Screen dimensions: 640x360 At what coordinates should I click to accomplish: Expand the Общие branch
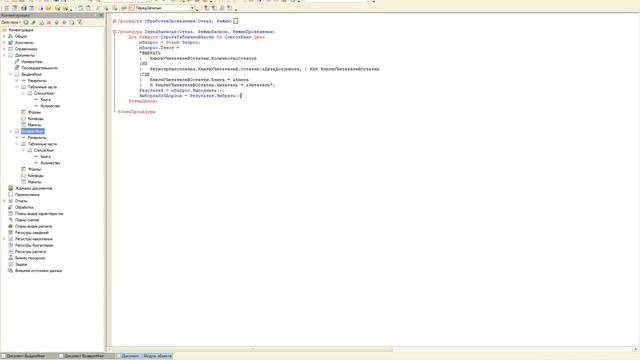(x=4, y=36)
